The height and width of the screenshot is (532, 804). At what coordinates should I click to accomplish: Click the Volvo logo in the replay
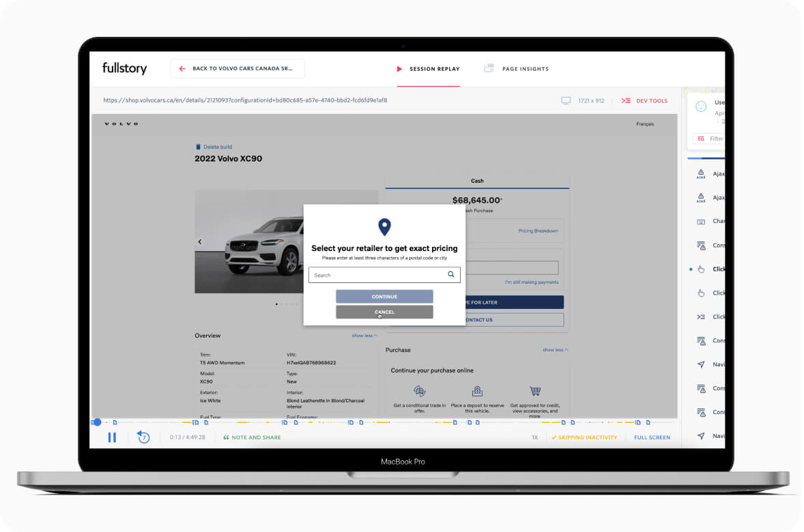pyautogui.click(x=121, y=123)
